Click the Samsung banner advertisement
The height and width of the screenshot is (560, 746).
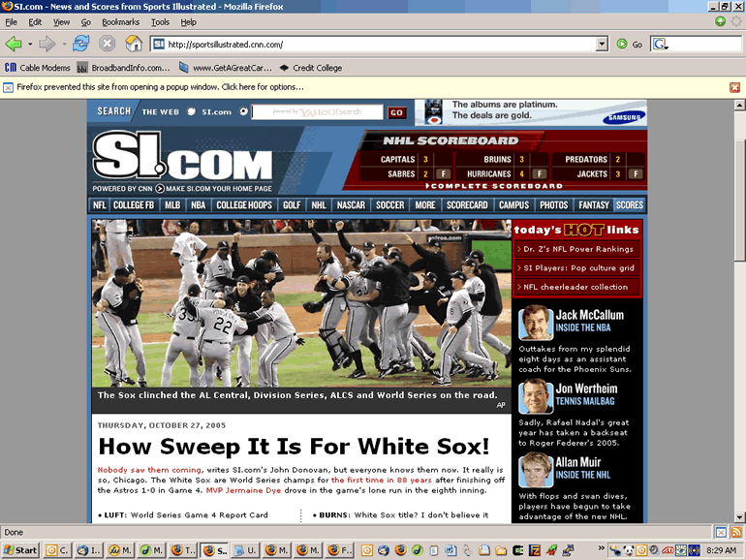click(x=531, y=112)
